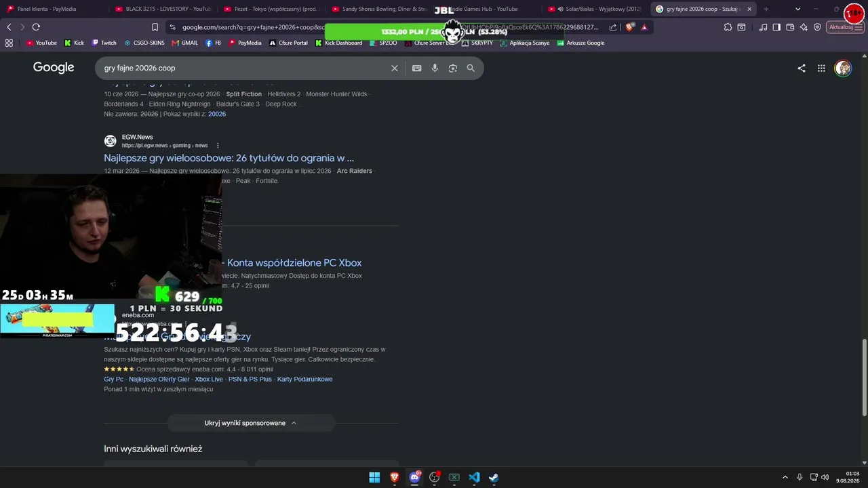868x488 pixels.
Task: Open the tab search dropdown arrow
Action: [797, 9]
